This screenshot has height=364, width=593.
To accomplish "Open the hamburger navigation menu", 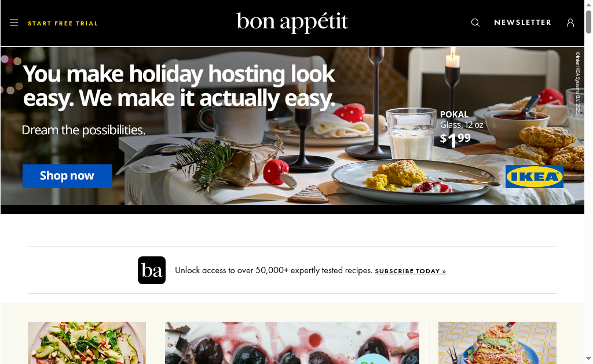I will click(x=14, y=23).
